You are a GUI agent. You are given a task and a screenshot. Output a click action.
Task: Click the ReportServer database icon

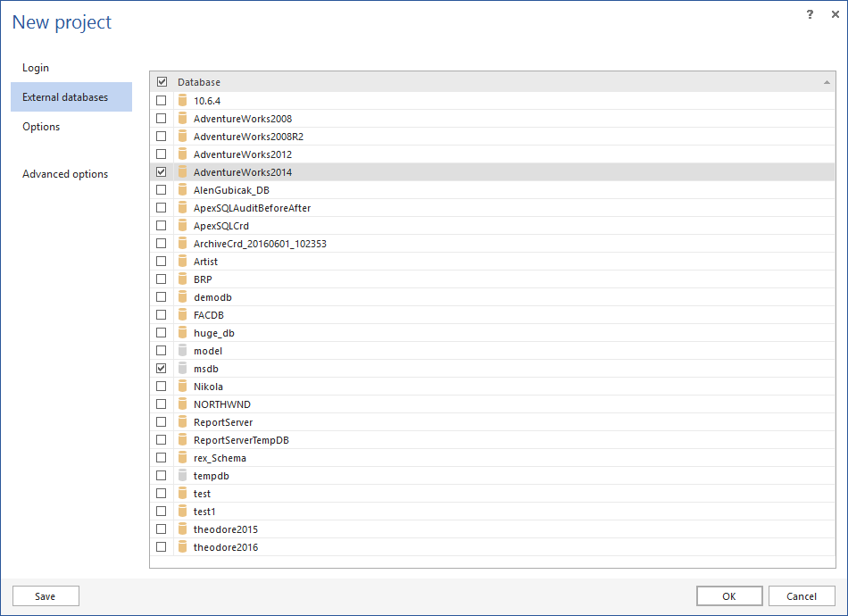coord(183,422)
